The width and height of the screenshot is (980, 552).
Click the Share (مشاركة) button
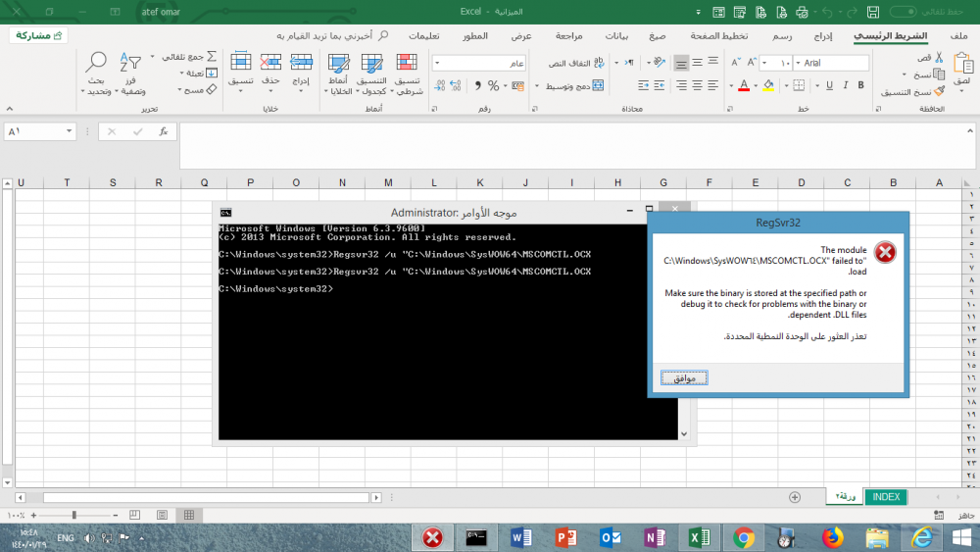tap(38, 35)
